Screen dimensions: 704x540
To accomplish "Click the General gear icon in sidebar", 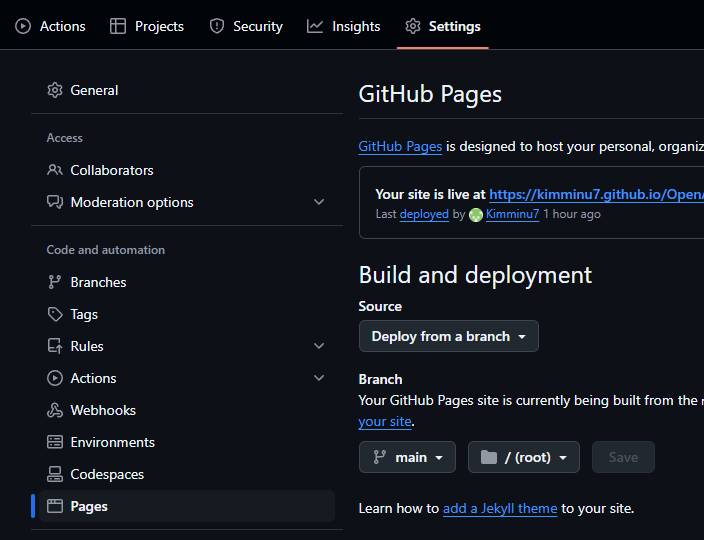I will pyautogui.click(x=55, y=90).
